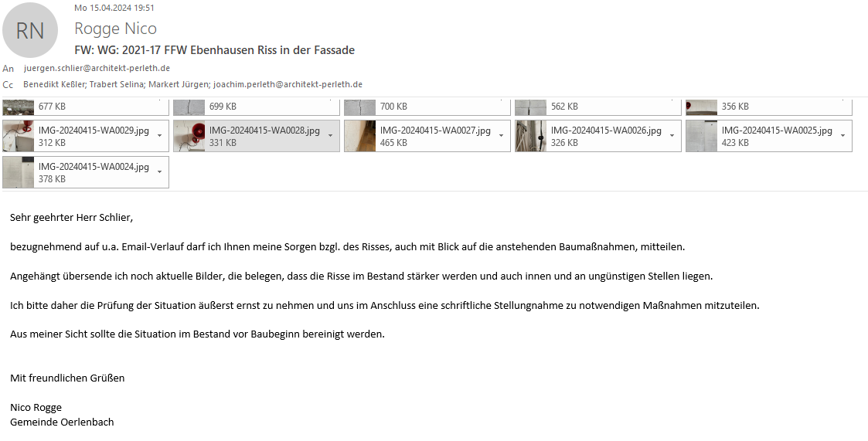868x441 pixels.
Task: Click recipient juergen.schlier@architekt-perleth.de
Action: click(97, 69)
